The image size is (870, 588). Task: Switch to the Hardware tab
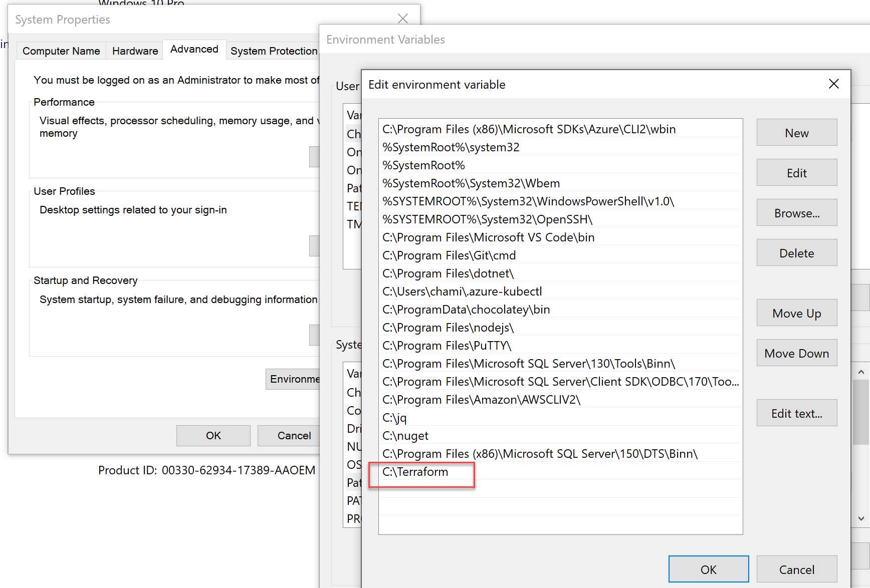click(x=134, y=51)
